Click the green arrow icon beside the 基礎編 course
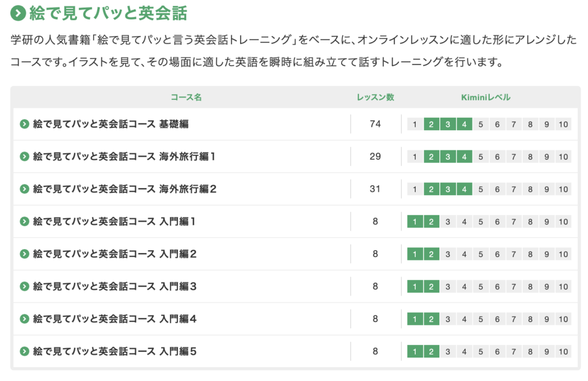 (x=24, y=124)
